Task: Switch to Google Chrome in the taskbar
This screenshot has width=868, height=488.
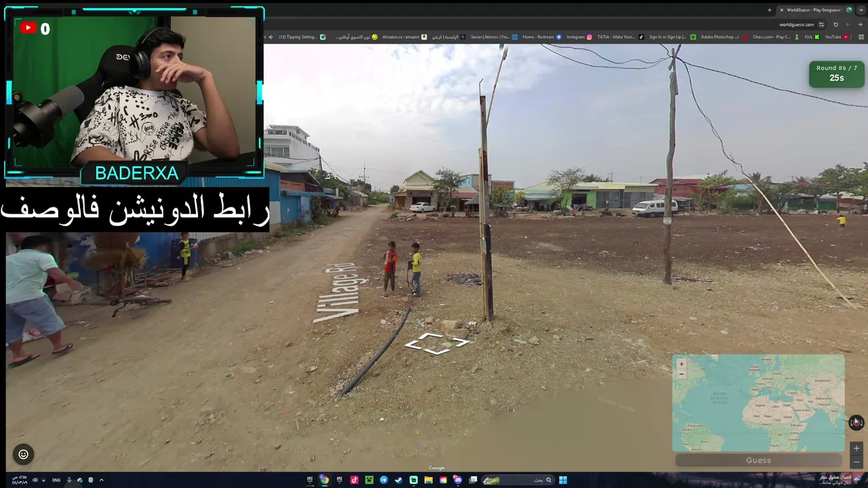Action: [324, 480]
